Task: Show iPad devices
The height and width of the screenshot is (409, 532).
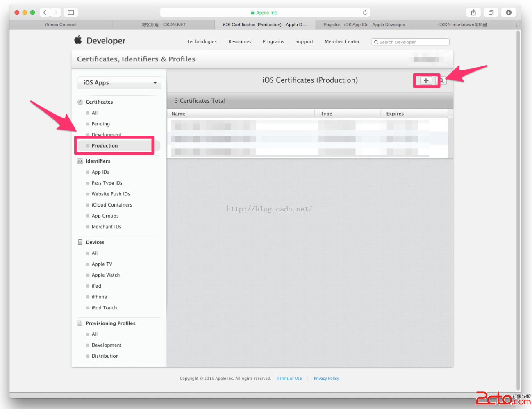Action: coord(96,286)
